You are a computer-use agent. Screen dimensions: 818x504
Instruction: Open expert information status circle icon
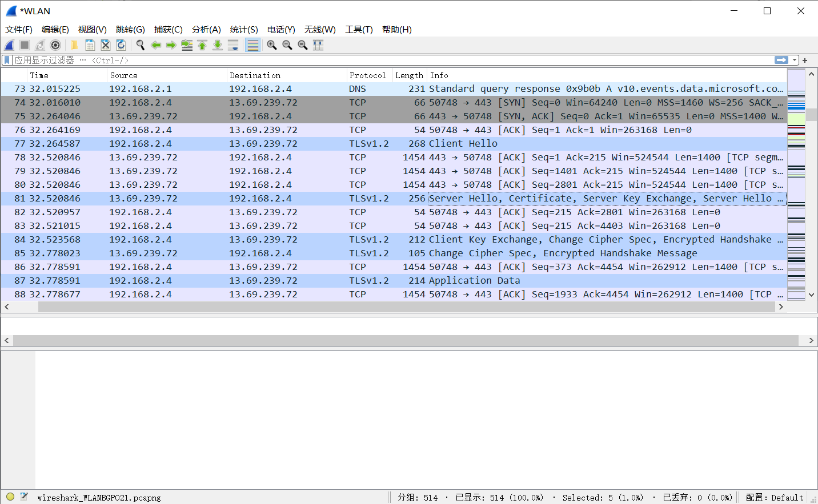click(x=10, y=497)
